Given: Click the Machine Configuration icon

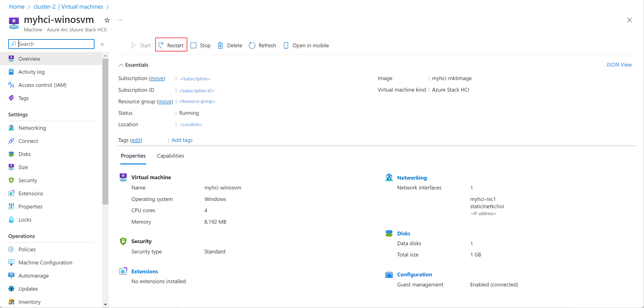Looking at the screenshot, I should tap(11, 262).
